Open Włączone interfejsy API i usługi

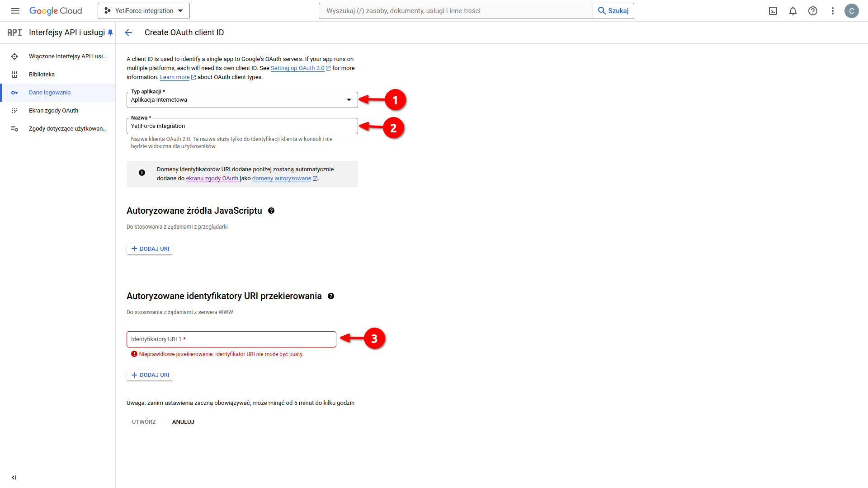58,56
